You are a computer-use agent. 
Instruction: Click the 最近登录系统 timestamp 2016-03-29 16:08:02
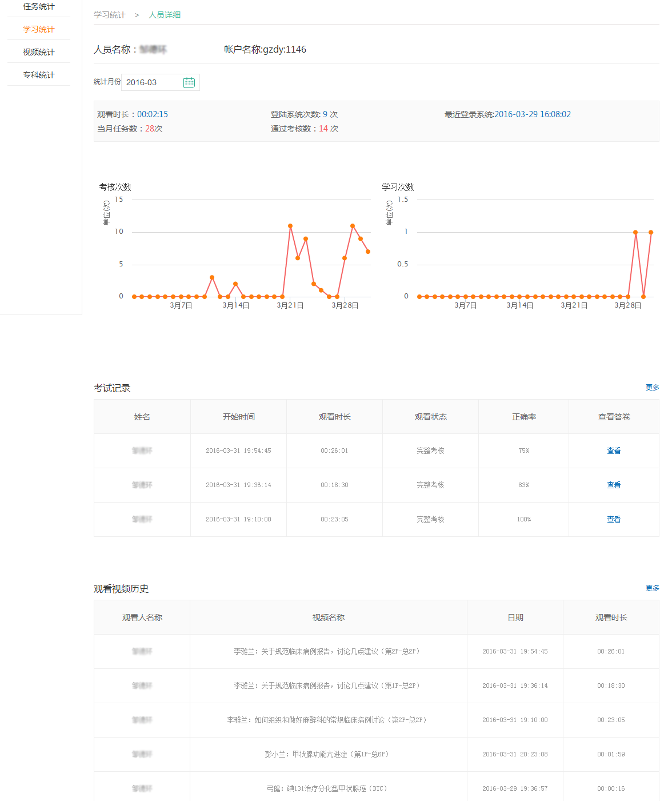coord(532,114)
